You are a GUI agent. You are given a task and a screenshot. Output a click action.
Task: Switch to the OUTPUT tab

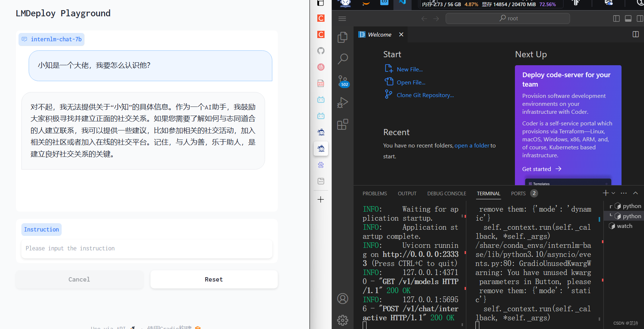(407, 193)
